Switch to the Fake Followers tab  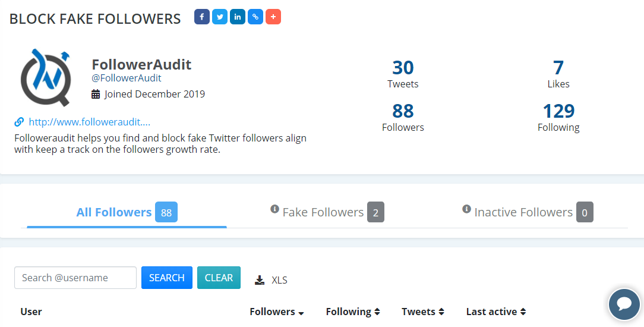click(x=327, y=212)
